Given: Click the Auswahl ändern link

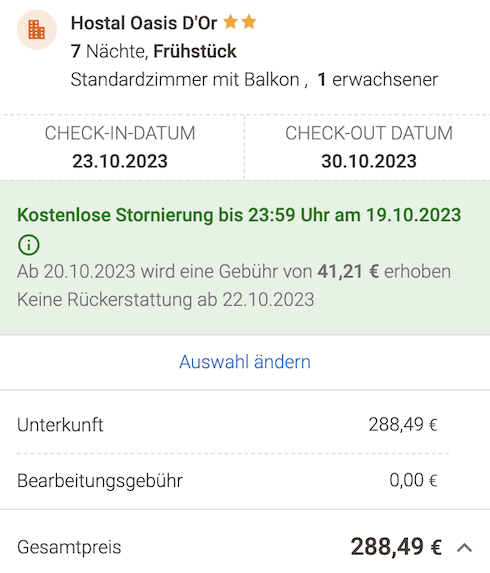Looking at the screenshot, I should point(245,362).
